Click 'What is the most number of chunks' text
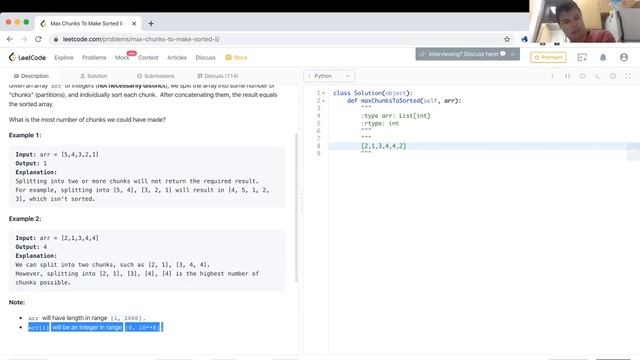This screenshot has height=360, width=640. click(87, 120)
